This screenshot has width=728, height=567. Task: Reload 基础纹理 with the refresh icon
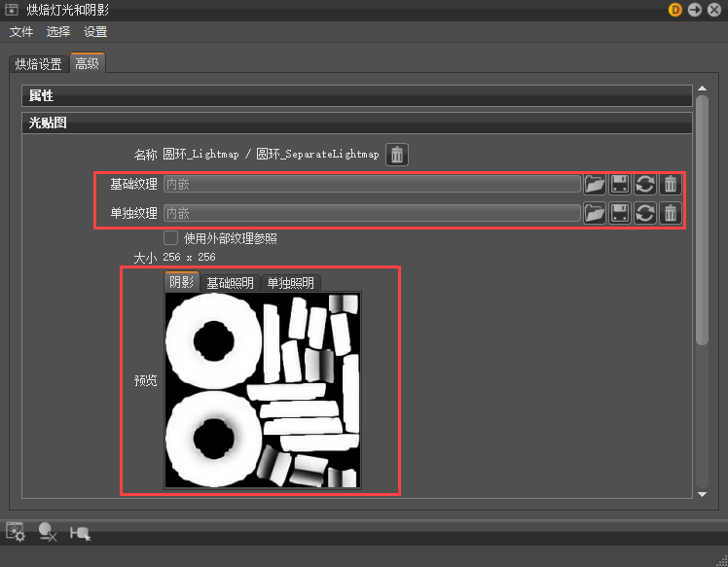click(645, 184)
